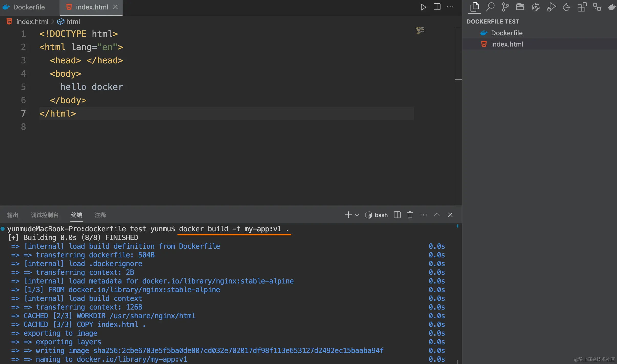
Task: Open the Project Manager folder icon
Action: [x=520, y=7]
